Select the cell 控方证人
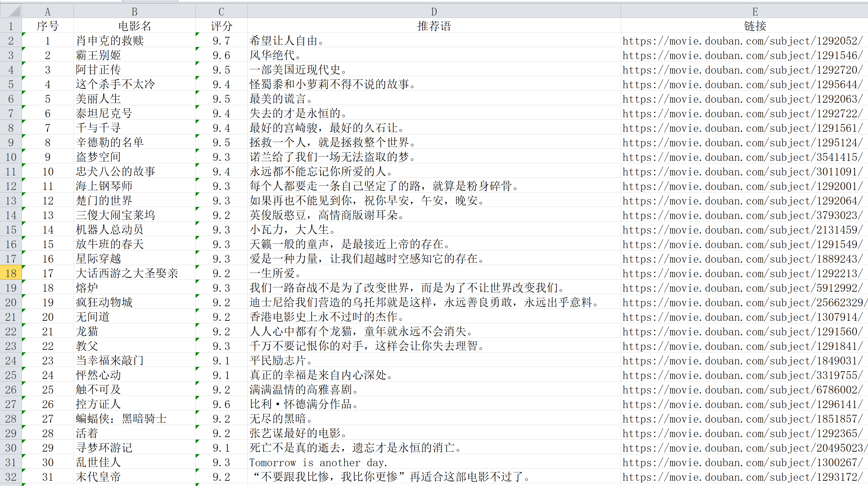Viewport: 868px width, 486px height. [134, 404]
